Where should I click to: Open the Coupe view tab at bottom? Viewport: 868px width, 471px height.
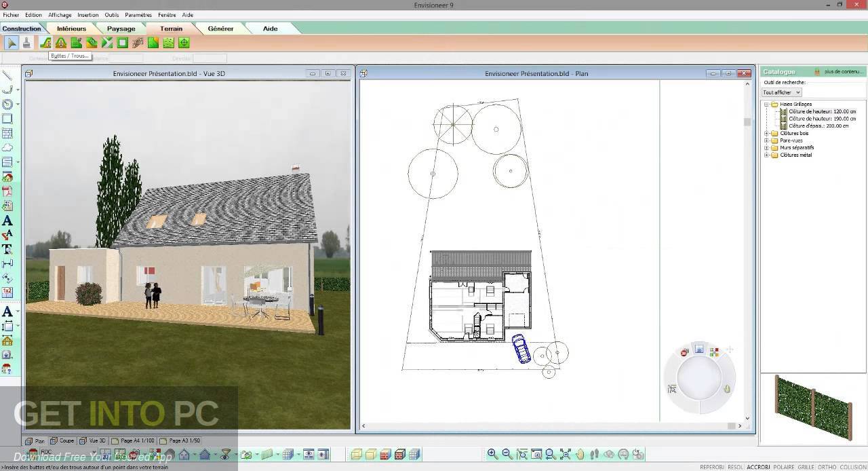[62, 441]
